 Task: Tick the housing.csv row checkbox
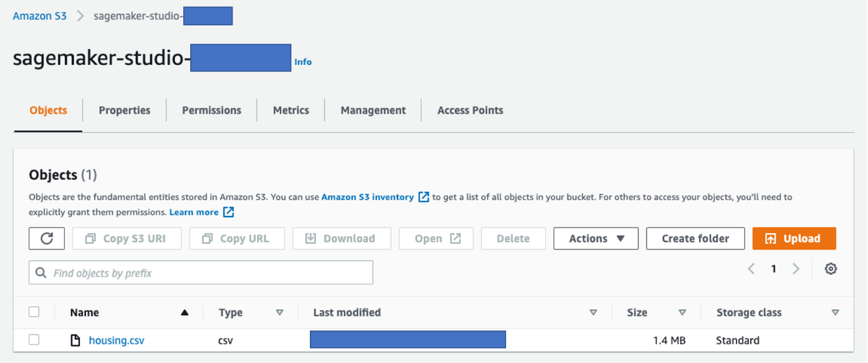point(34,340)
